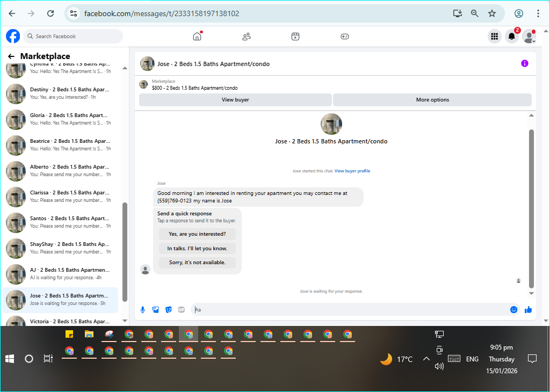This screenshot has height=392, width=550.
Task: Open Clarissa's conversation
Action: point(60,197)
